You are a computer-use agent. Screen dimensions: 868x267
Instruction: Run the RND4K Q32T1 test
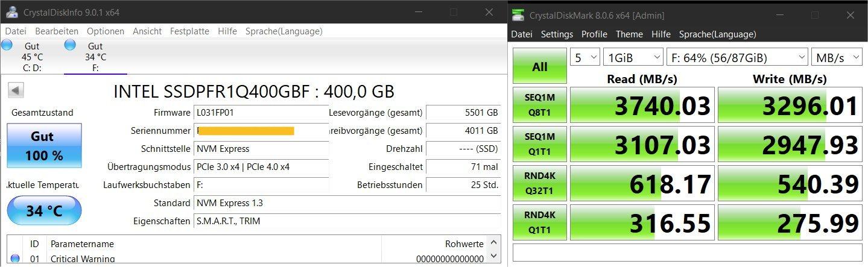(540, 184)
